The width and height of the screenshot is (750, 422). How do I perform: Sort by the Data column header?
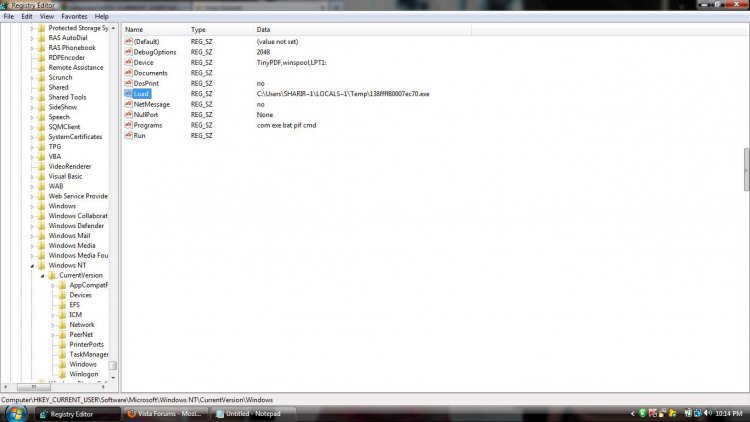point(363,30)
